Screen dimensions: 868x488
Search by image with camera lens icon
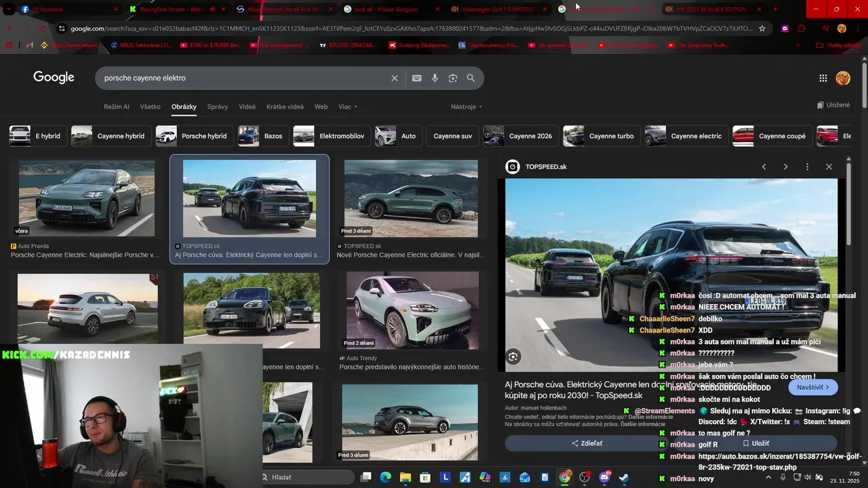click(453, 78)
